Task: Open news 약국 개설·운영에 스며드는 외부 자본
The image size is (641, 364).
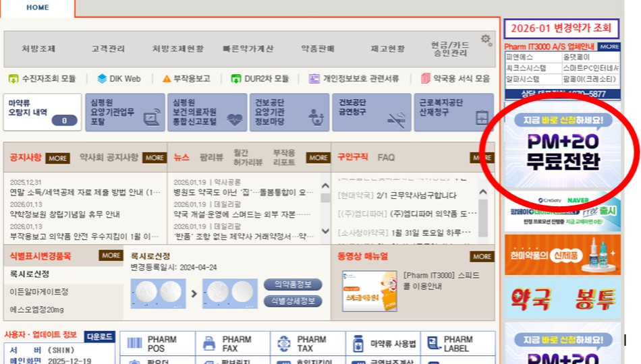Action: [242, 214]
